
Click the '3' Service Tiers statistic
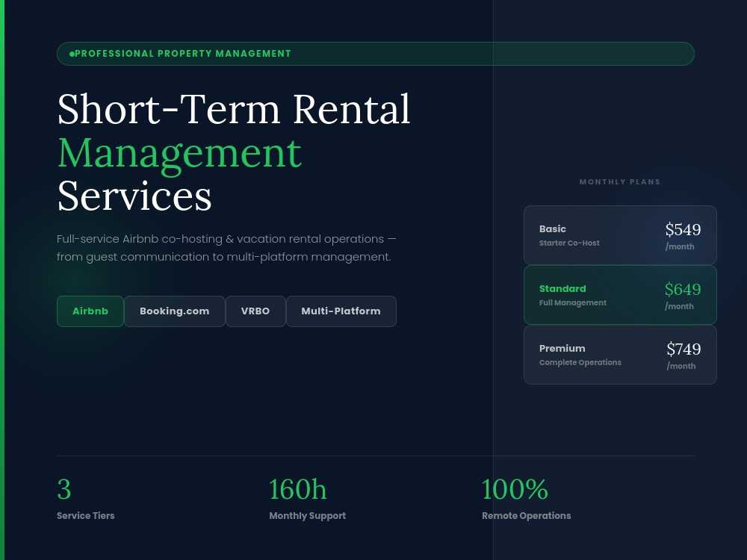tap(85, 499)
